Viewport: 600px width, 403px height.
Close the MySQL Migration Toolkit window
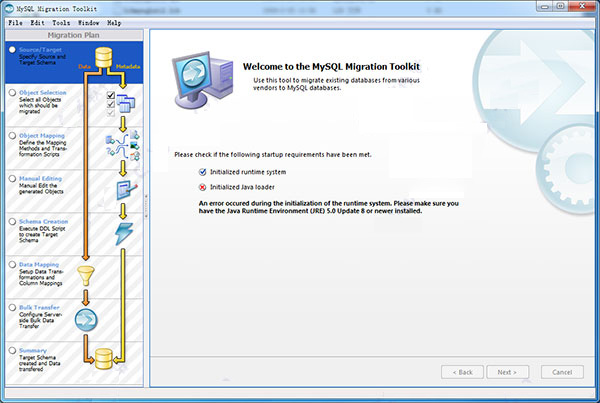click(582, 6)
